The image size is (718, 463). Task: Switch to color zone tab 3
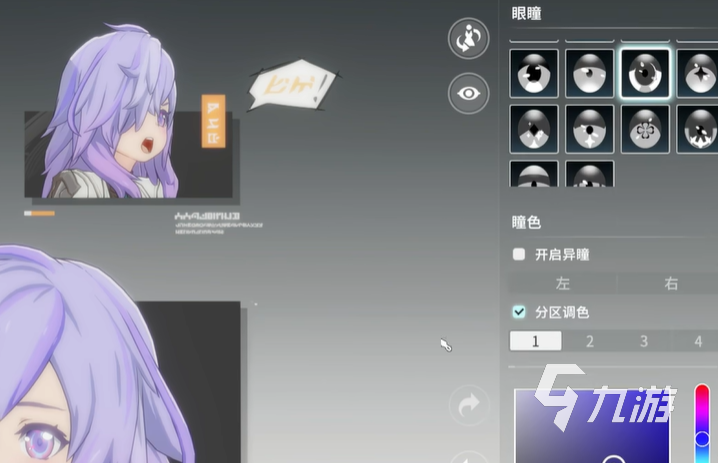(x=643, y=341)
